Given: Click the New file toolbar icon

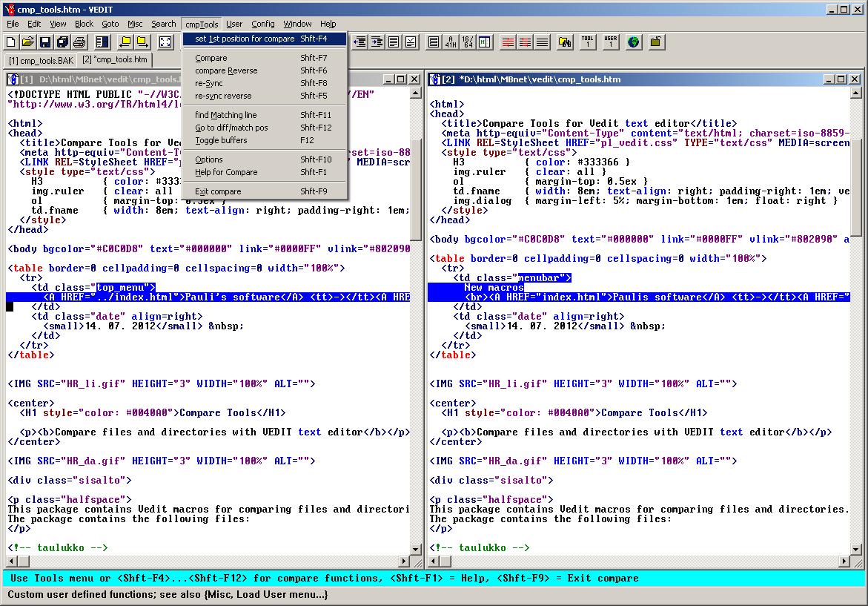Looking at the screenshot, I should (10, 42).
